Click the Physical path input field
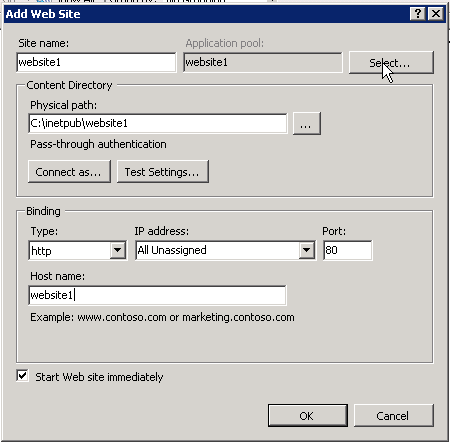 [x=158, y=124]
